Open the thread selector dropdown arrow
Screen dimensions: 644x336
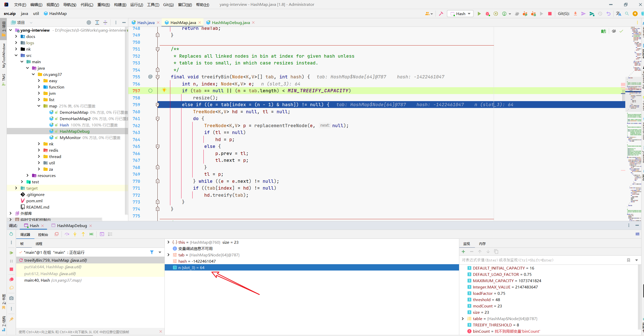160,252
